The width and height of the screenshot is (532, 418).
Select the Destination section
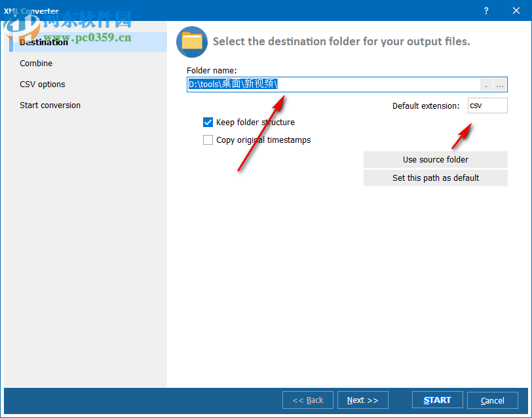(x=43, y=41)
